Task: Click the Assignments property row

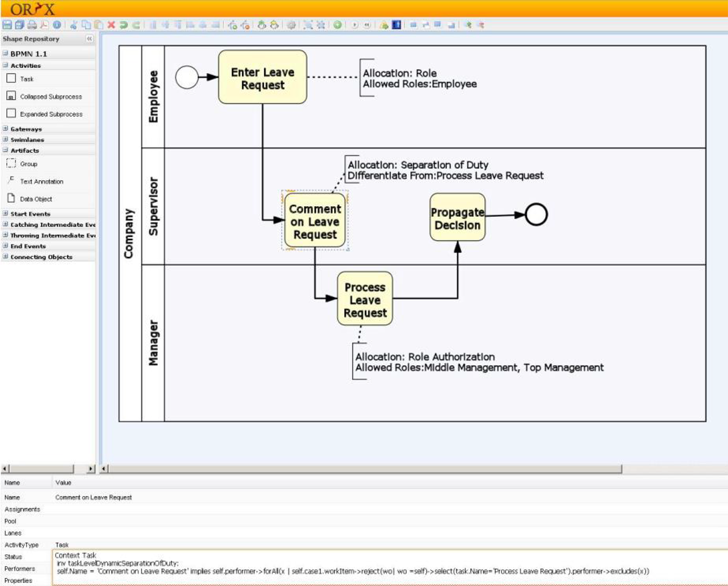Action: coord(364,509)
